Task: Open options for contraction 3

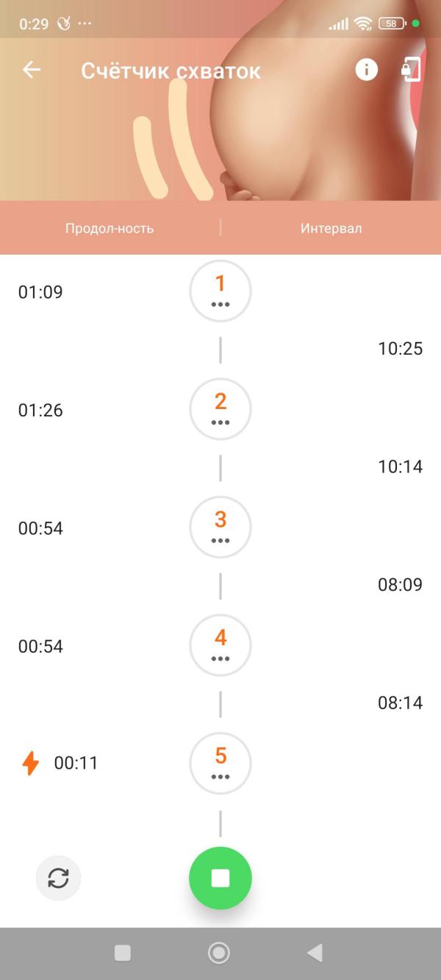Action: tap(220, 527)
